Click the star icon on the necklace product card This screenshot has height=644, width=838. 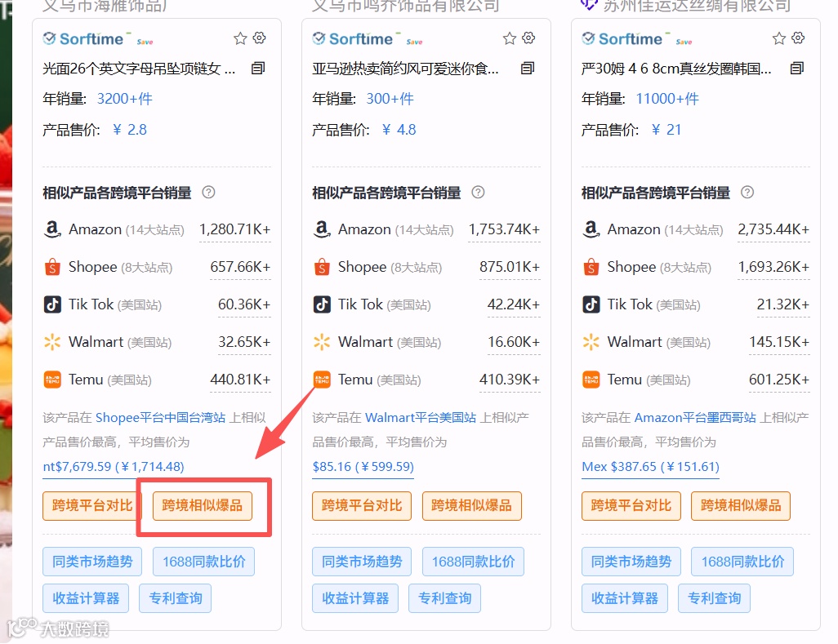point(240,38)
